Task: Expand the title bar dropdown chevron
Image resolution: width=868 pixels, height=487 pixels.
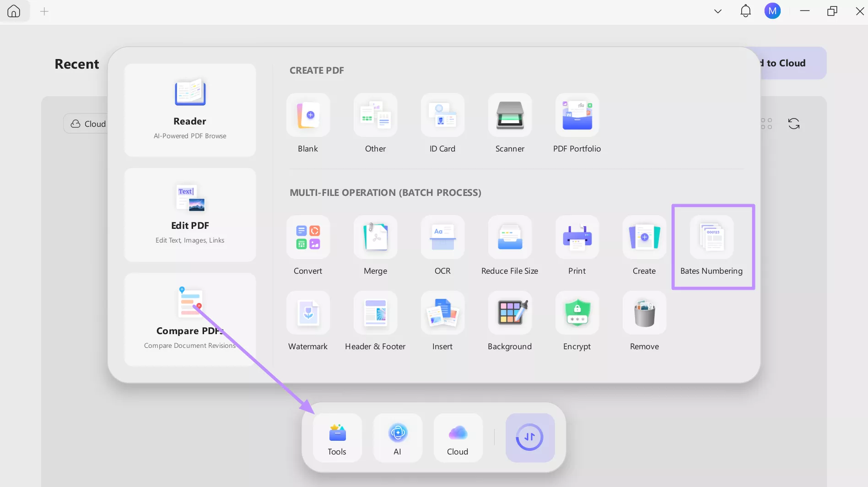Action: 718,11
